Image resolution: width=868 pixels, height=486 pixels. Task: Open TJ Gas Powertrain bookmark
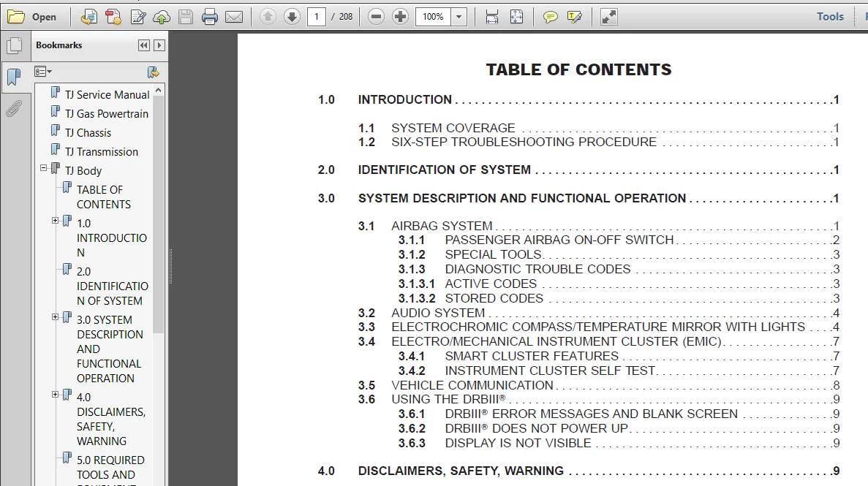click(x=107, y=113)
